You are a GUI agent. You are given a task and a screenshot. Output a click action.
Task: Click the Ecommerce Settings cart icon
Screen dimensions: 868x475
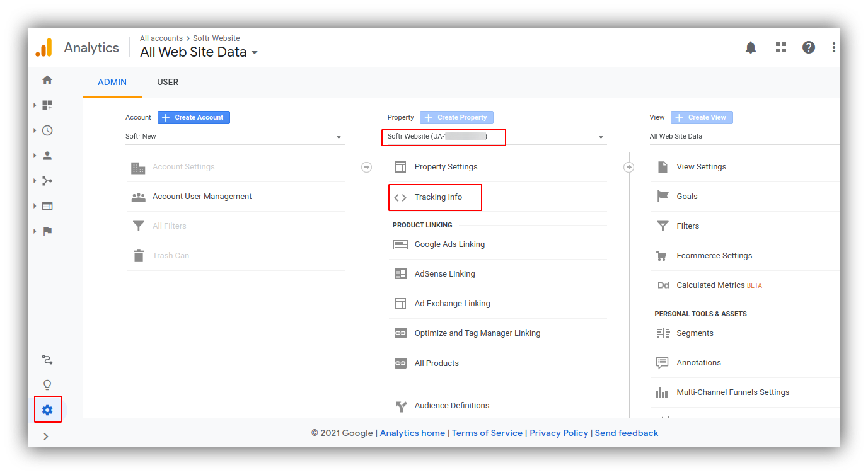tap(662, 255)
